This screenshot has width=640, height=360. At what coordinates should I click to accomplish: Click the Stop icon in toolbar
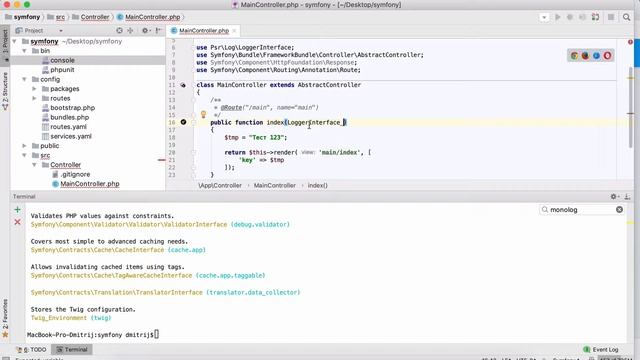(611, 17)
